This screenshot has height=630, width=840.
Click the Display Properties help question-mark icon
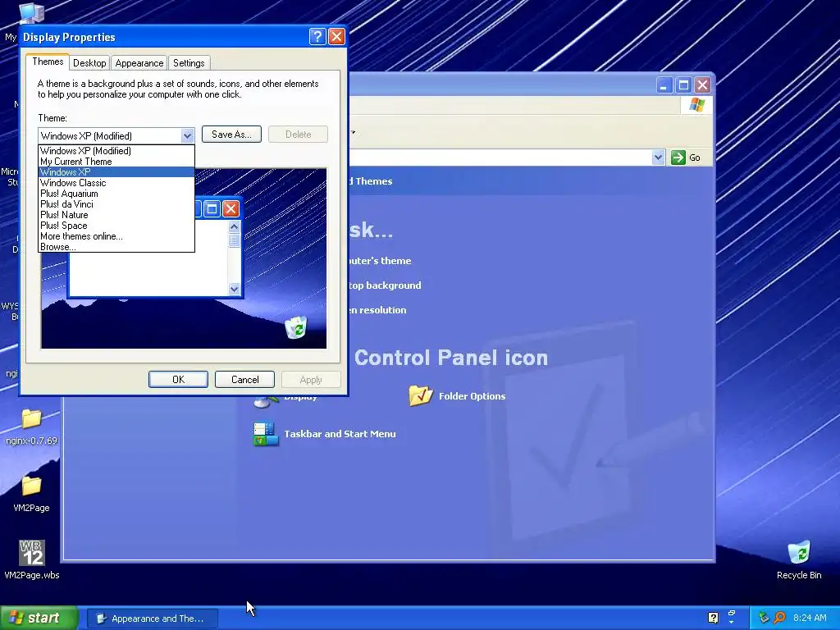[317, 36]
